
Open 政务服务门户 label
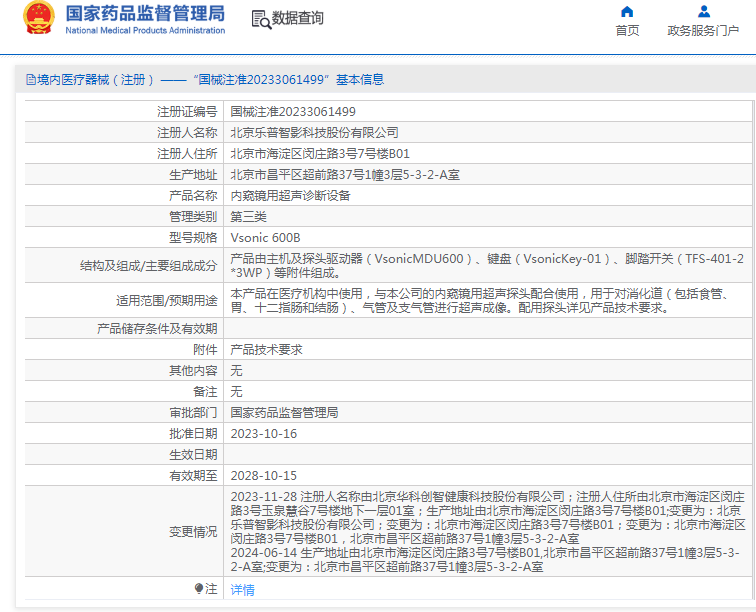[x=703, y=31]
